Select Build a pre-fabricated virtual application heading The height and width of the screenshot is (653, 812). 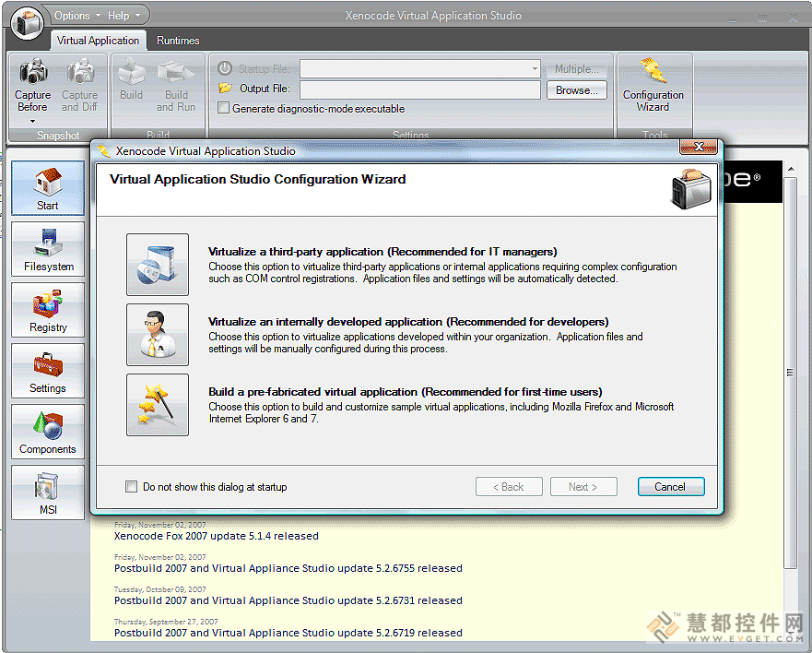pyautogui.click(x=405, y=391)
